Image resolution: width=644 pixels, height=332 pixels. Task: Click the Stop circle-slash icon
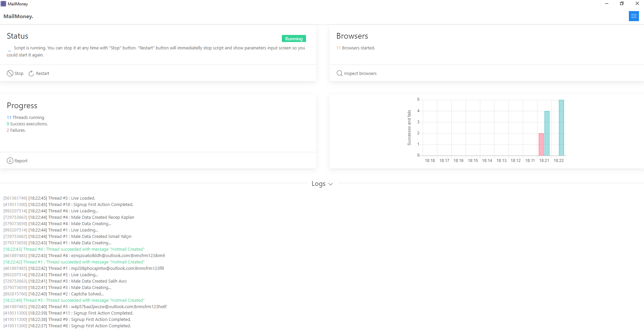10,73
